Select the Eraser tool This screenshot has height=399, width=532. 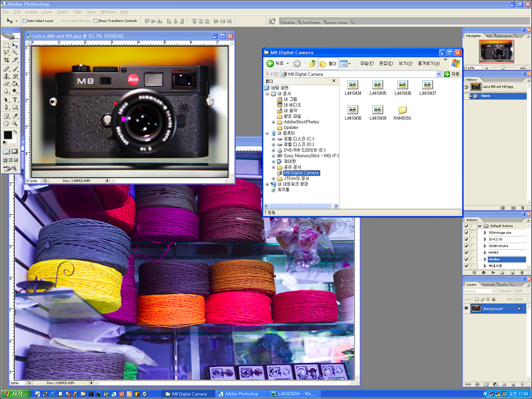[6, 84]
